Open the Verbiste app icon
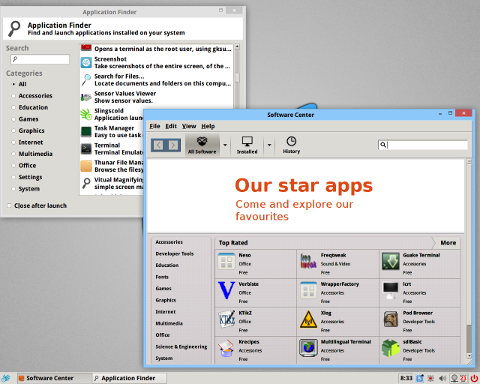Viewport: 480px width, 384px height. pos(227,290)
